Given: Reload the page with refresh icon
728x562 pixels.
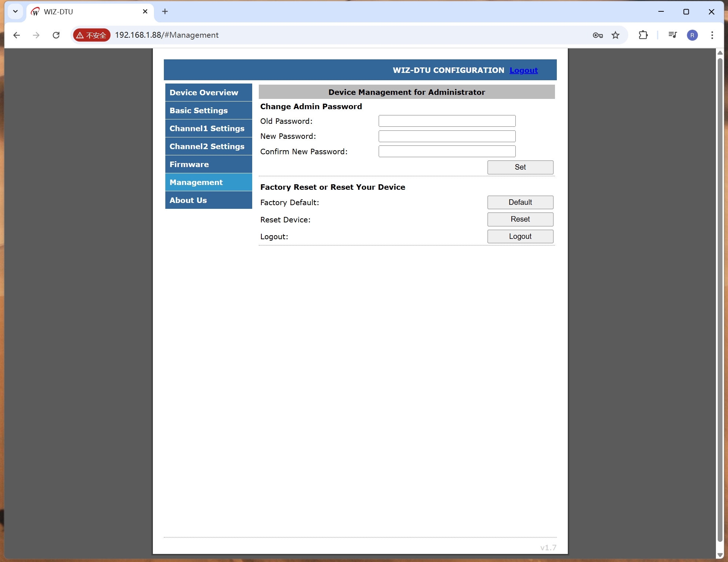Looking at the screenshot, I should point(56,35).
